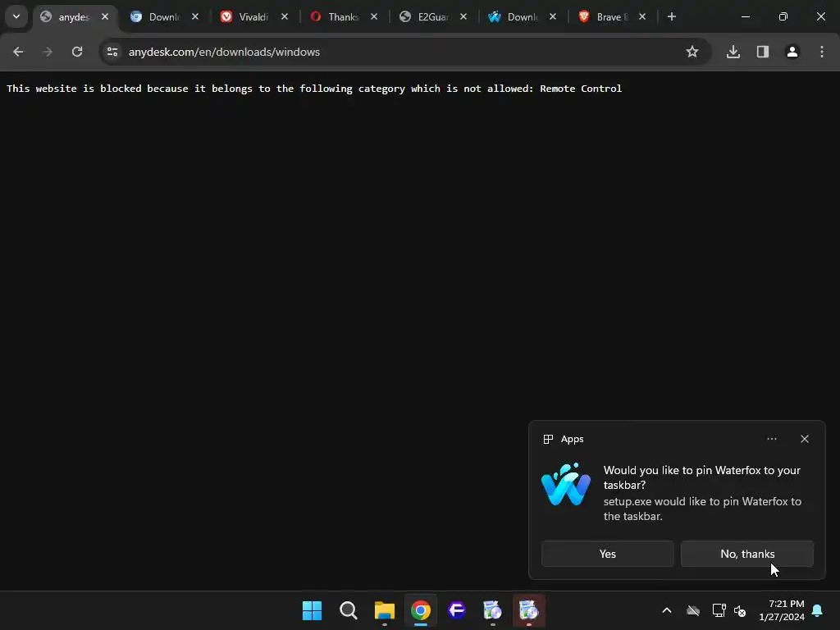840x630 pixels.
Task: Go back to previous page
Action: pyautogui.click(x=18, y=52)
